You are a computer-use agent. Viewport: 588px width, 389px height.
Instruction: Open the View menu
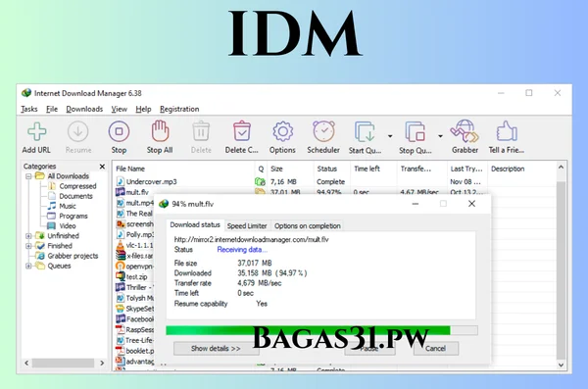point(119,109)
